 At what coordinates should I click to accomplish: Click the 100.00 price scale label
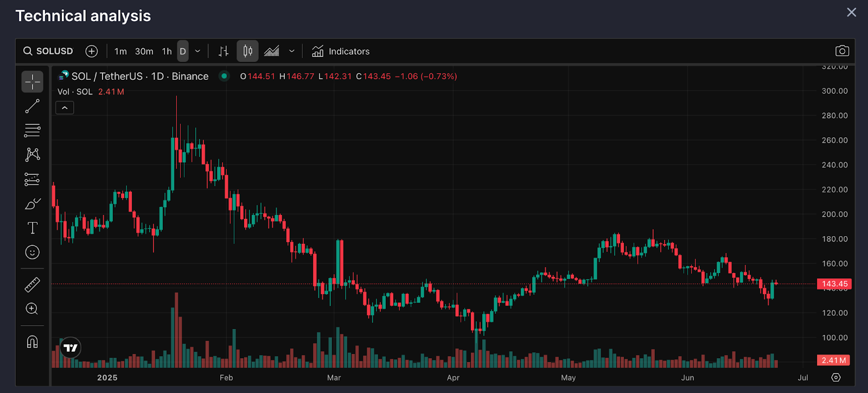[834, 338]
